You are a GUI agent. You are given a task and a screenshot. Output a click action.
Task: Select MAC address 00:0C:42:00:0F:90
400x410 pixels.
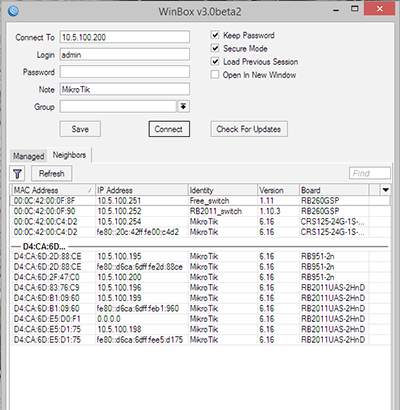click(44, 211)
